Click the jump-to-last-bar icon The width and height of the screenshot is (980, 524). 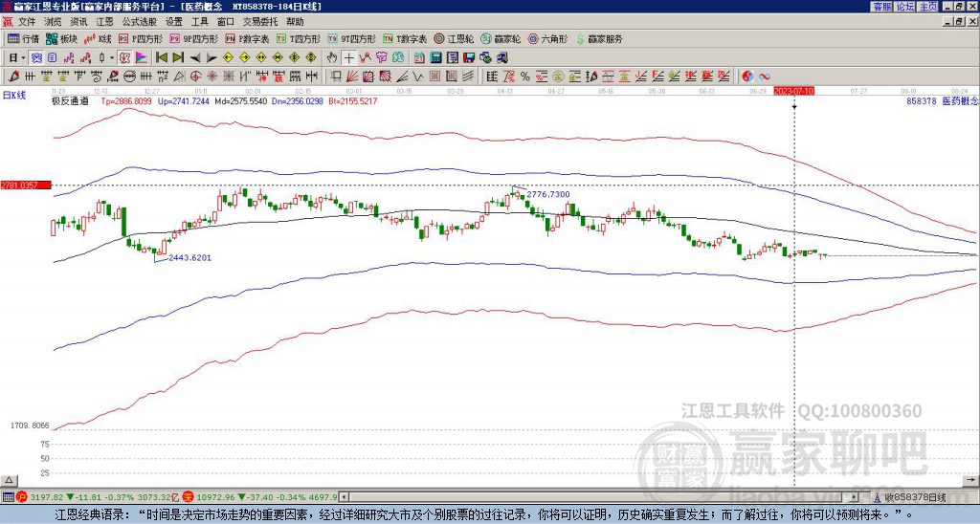click(x=178, y=58)
